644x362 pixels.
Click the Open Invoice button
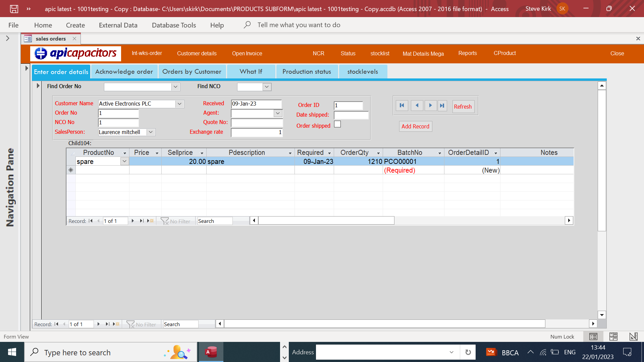247,53
